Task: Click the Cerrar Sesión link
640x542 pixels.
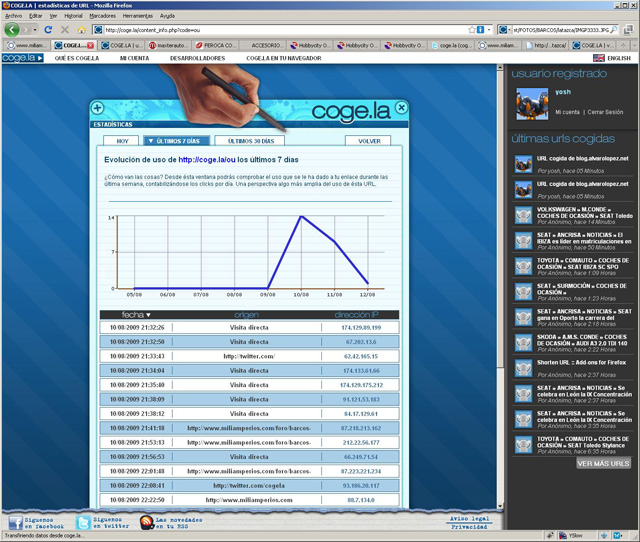Action: (x=605, y=112)
